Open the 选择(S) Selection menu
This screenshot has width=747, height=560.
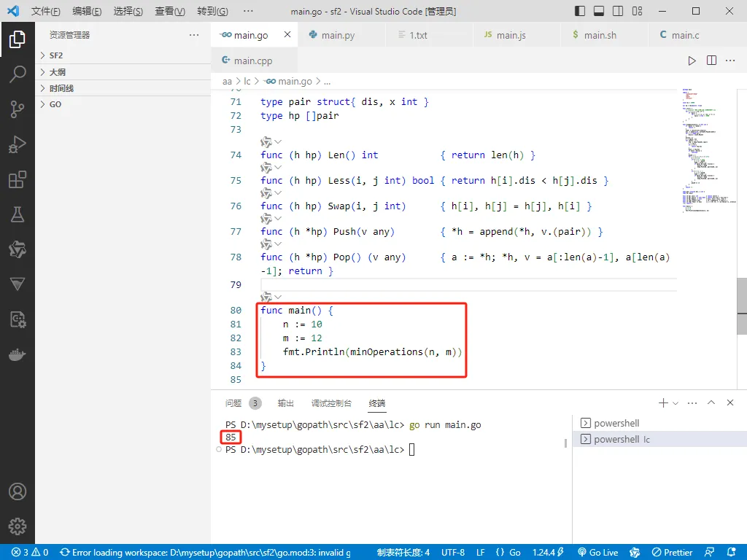pos(128,11)
